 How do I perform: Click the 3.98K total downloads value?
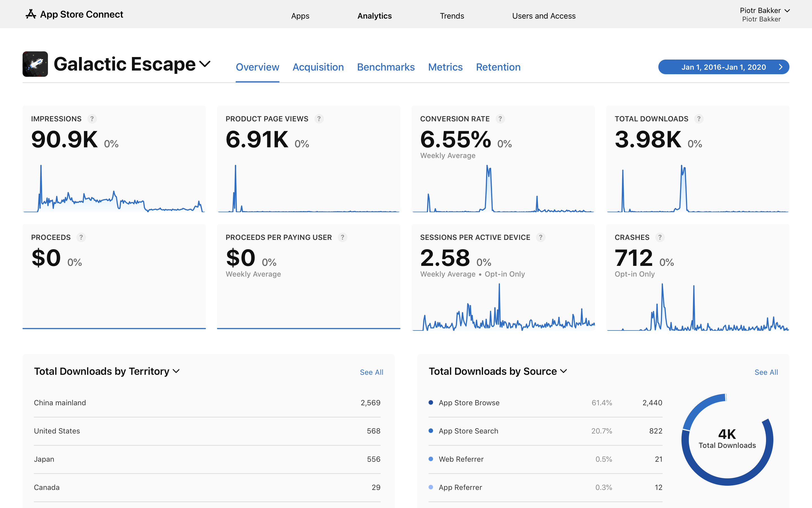tap(648, 139)
